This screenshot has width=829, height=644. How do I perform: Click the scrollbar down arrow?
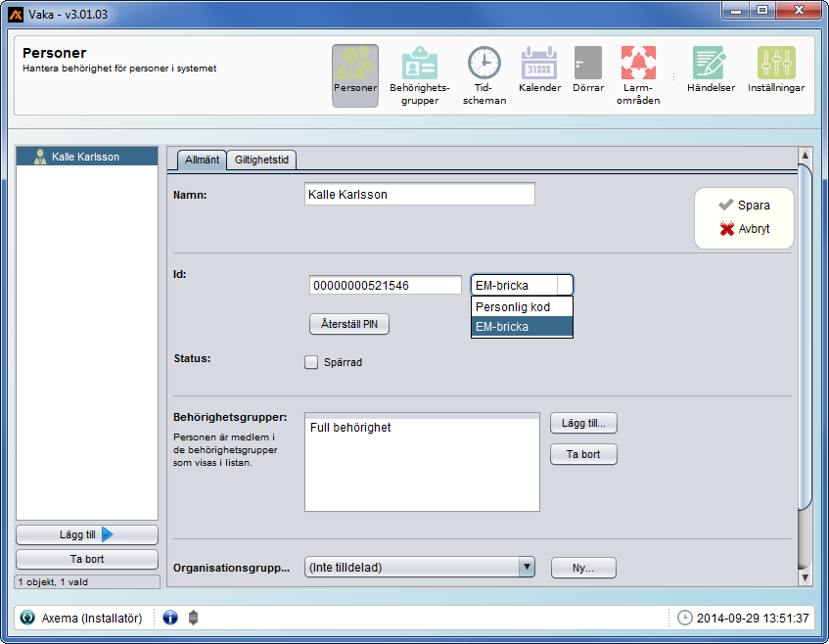[x=805, y=577]
